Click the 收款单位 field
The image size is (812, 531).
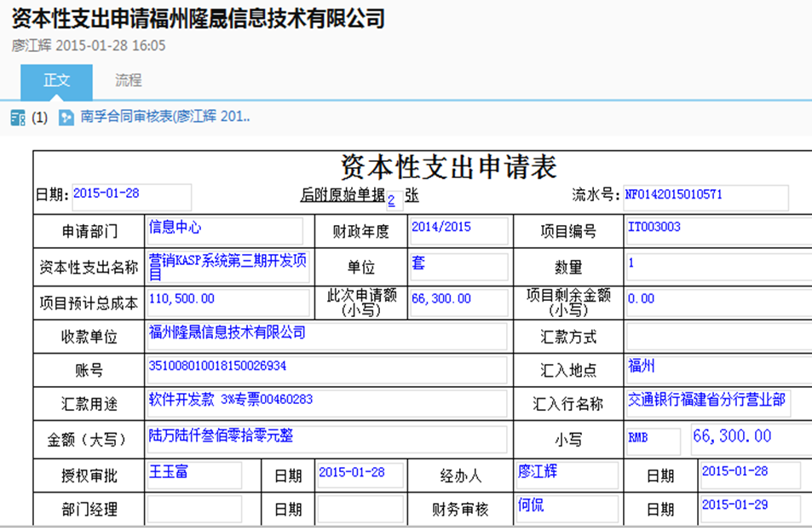click(x=326, y=336)
